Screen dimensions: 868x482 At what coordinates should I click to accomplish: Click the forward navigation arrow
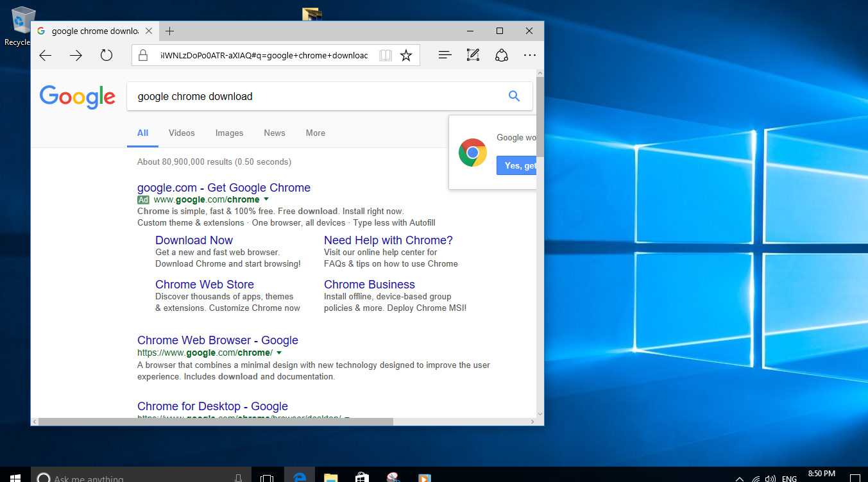click(x=76, y=56)
